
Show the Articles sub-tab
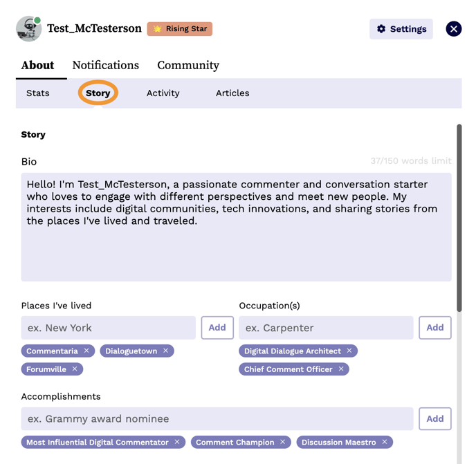pos(232,93)
